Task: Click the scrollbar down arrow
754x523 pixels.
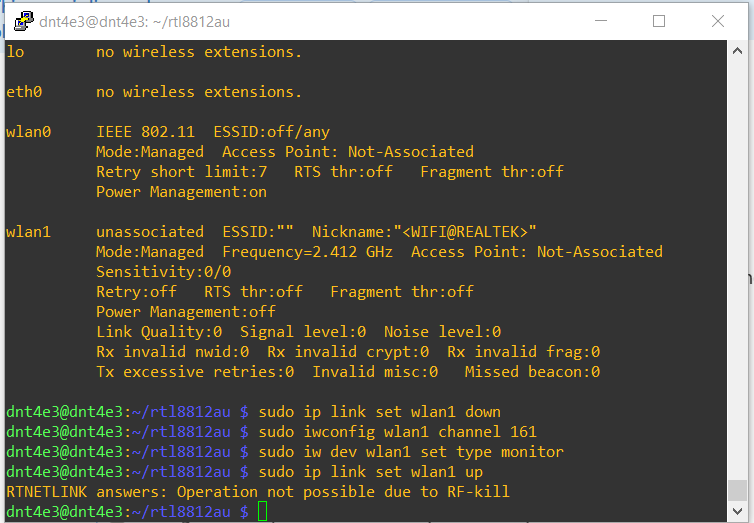Action: pyautogui.click(x=737, y=511)
